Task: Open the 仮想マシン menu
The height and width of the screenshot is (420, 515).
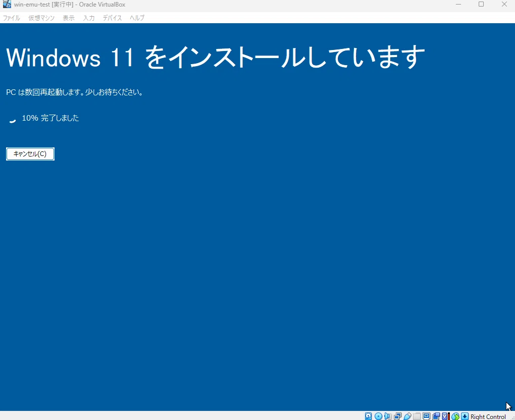Action: click(x=41, y=18)
